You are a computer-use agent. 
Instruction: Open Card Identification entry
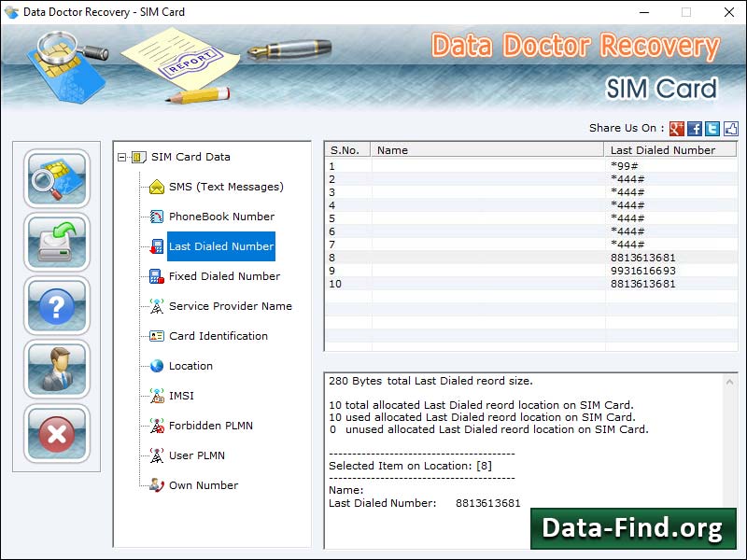point(217,336)
